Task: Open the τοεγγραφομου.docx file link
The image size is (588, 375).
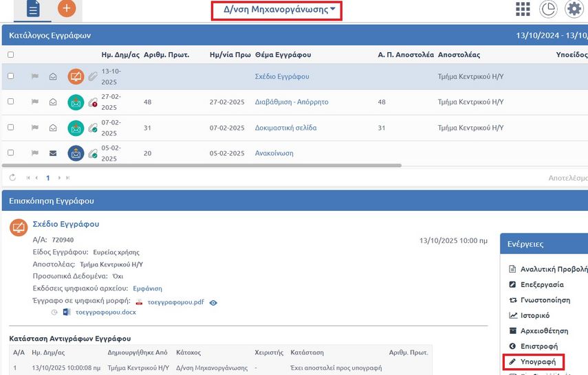Action: tap(105, 312)
